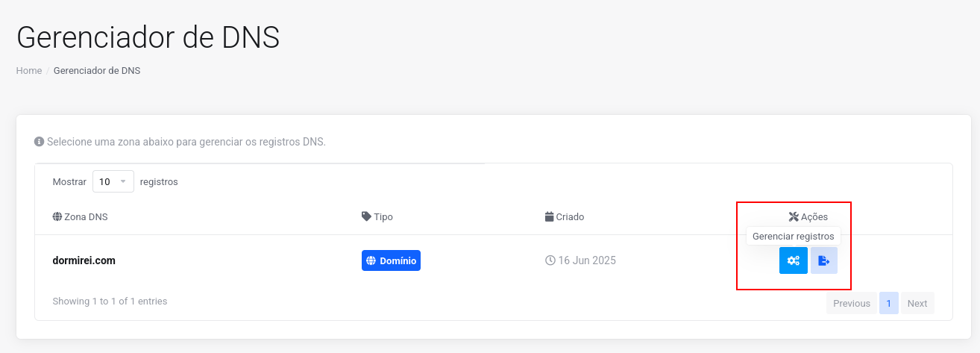This screenshot has width=980, height=353.
Task: Go to the Home breadcrumb link
Action: click(29, 71)
